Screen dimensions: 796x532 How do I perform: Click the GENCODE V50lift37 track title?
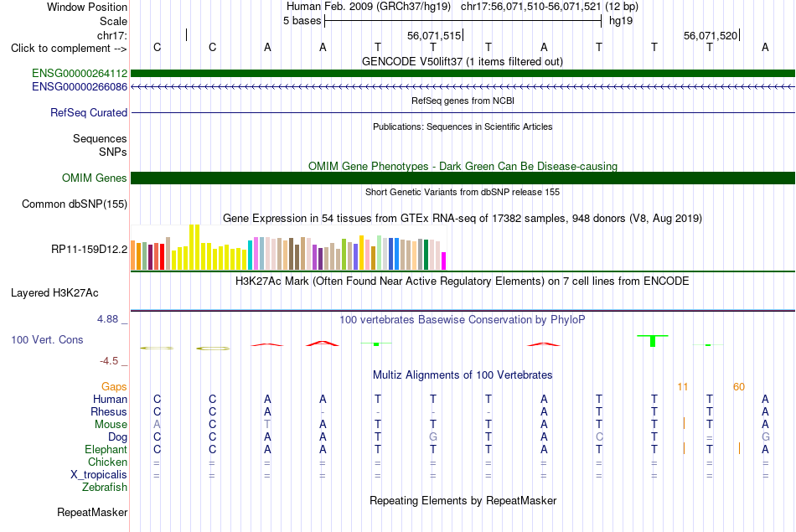pos(463,62)
